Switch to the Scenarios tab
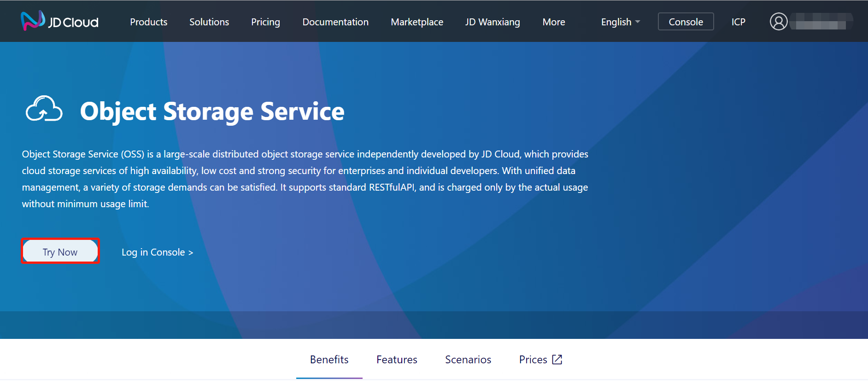The image size is (868, 390). pyautogui.click(x=468, y=360)
